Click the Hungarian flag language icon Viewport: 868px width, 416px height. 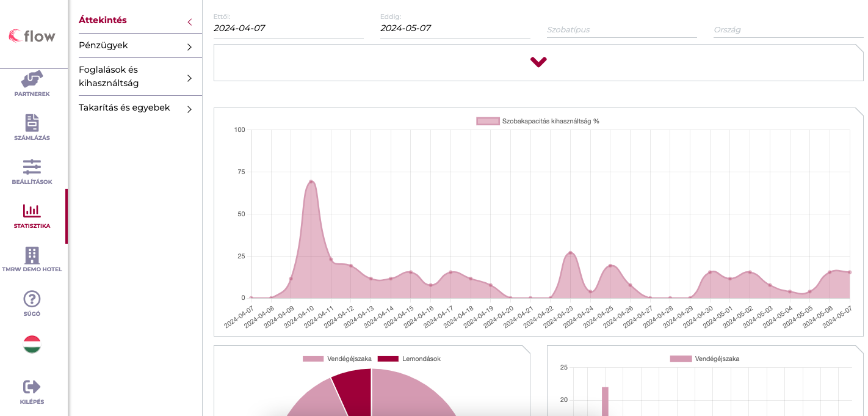click(x=32, y=345)
